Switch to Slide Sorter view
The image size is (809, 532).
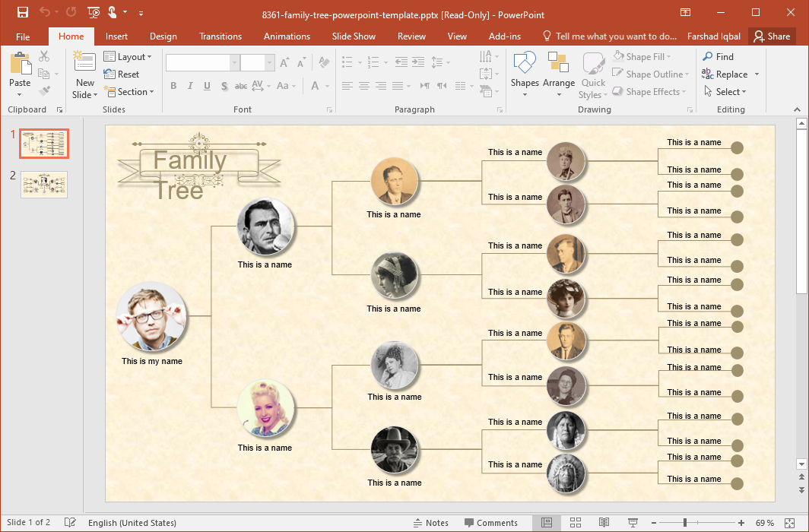pos(576,523)
